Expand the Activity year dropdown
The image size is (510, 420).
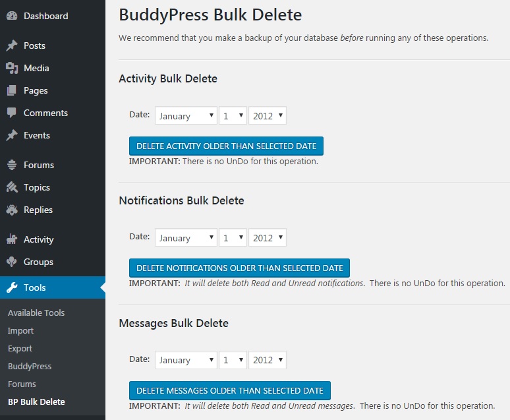(268, 116)
